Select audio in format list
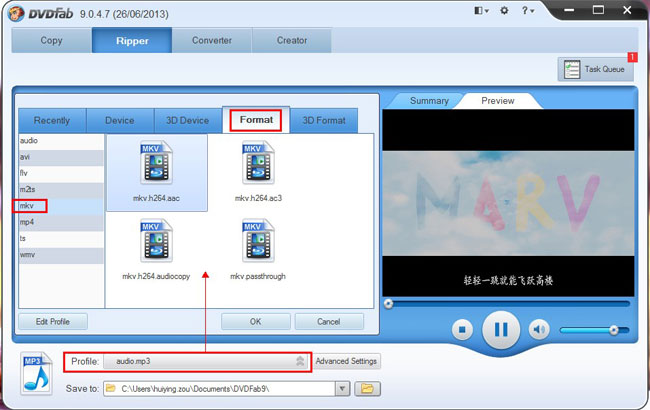The width and height of the screenshot is (650, 410). click(x=61, y=141)
